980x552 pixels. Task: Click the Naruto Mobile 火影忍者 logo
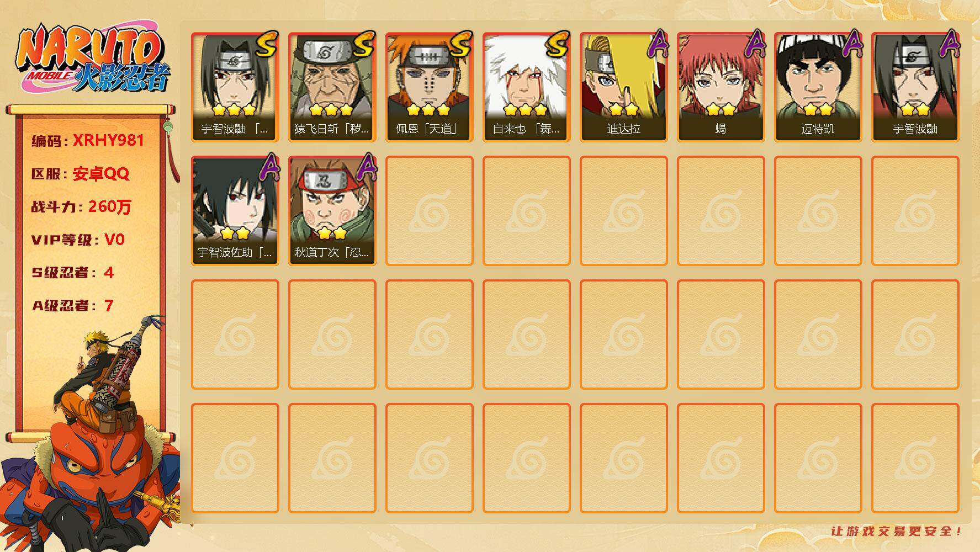point(93,58)
